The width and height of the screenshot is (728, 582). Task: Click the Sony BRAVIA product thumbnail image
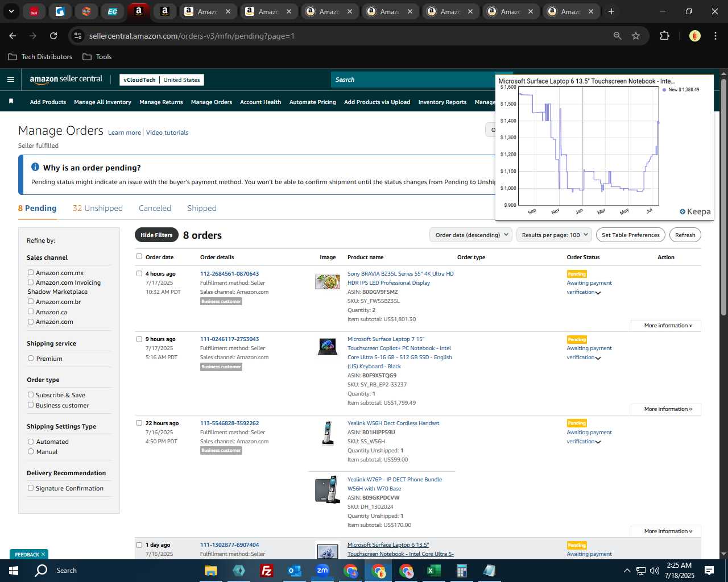[328, 281]
